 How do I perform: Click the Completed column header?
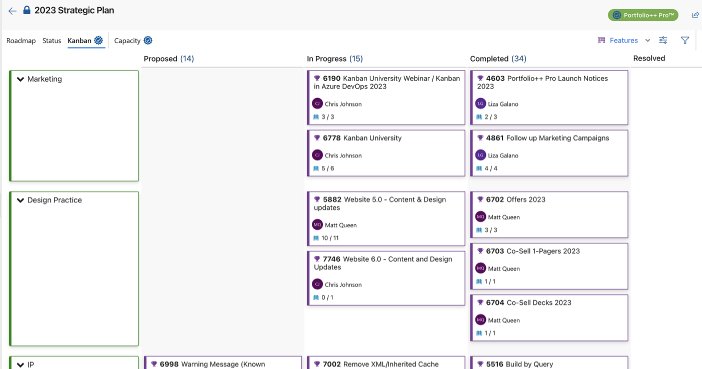point(498,59)
